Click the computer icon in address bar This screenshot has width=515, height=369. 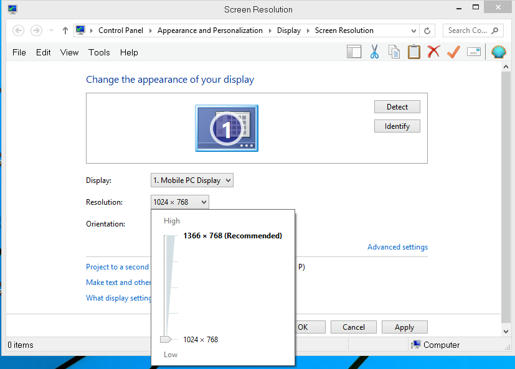point(80,30)
